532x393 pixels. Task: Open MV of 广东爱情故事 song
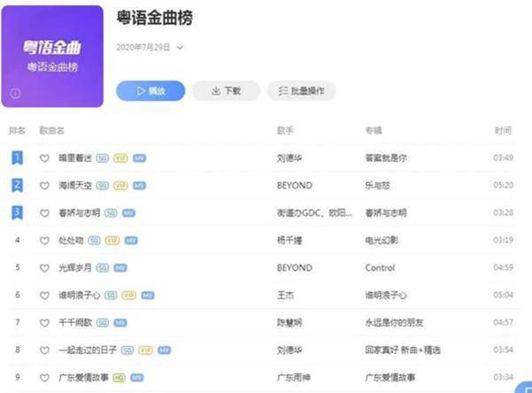(x=136, y=378)
